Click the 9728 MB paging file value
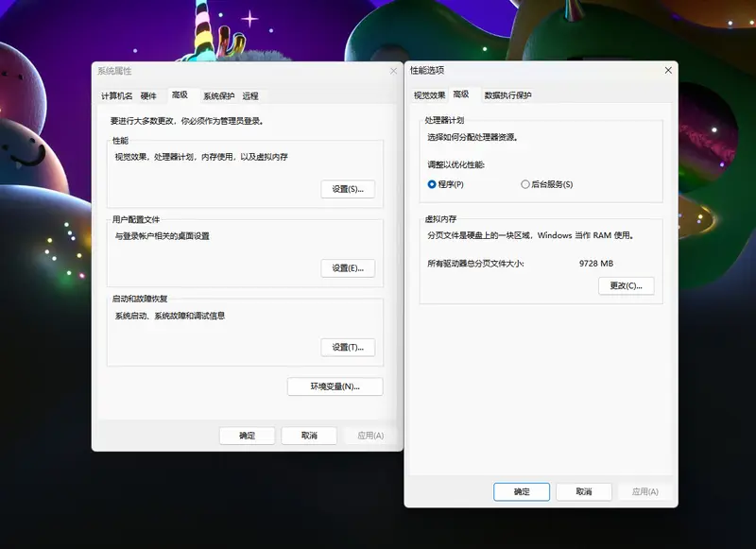This screenshot has width=756, height=549. tap(596, 264)
